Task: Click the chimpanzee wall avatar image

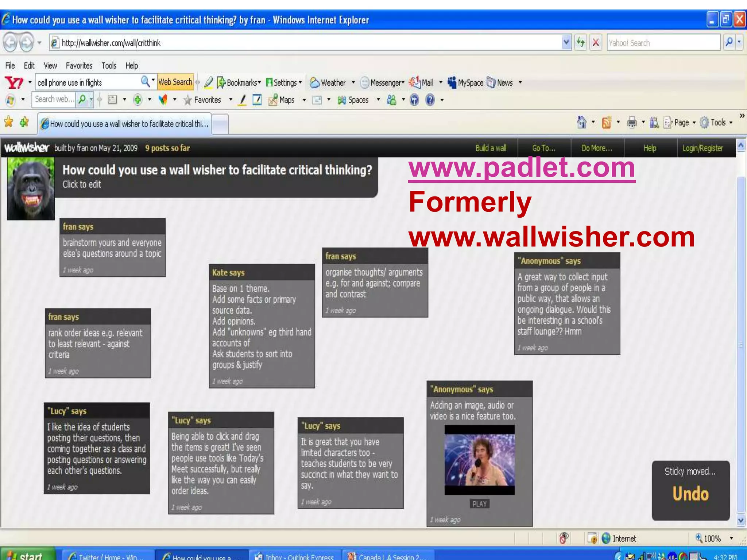Action: pos(31,190)
